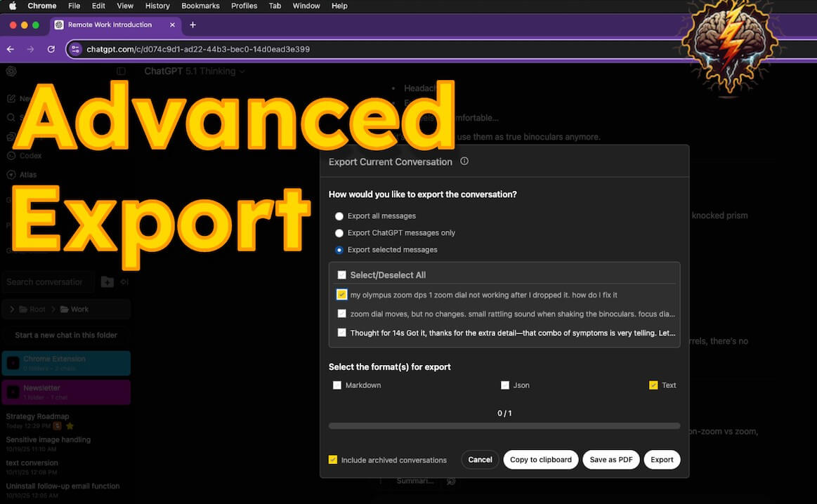Open the History menu
This screenshot has height=504, width=817.
coord(157,6)
